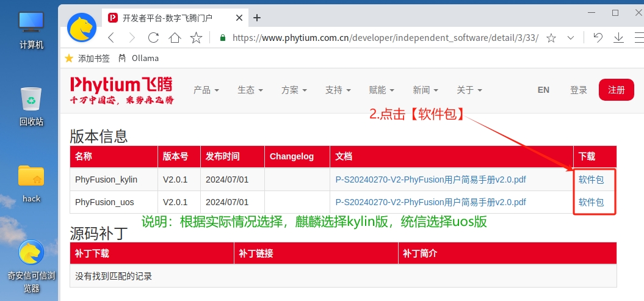This screenshot has width=644, height=301.
Task: Click the lion browser logo icon
Action: coord(81,27)
